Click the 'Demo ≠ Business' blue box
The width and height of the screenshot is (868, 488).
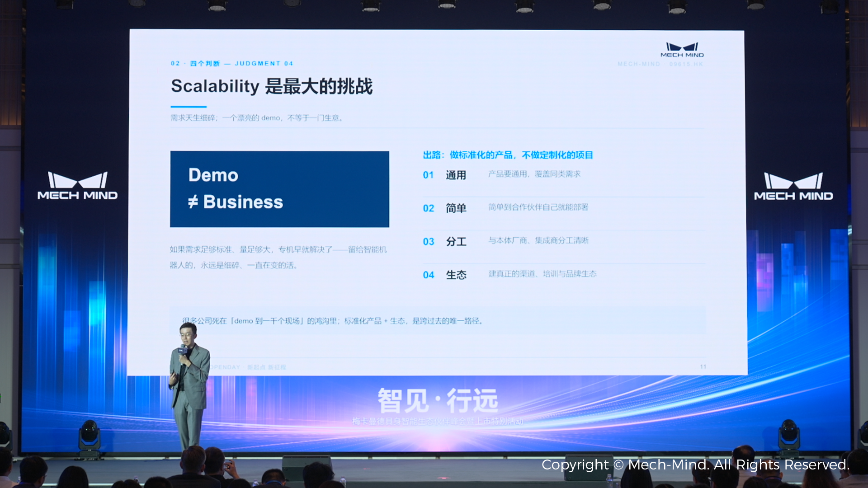279,189
